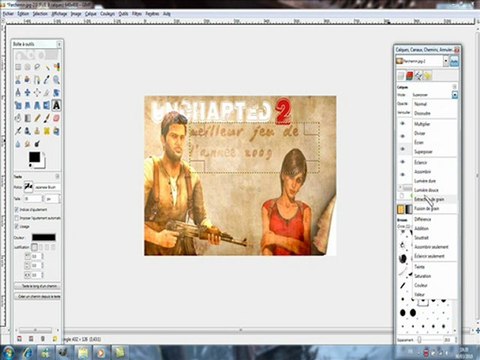Image resolution: width=480 pixels, height=360 pixels.
Task: Open the Texte tool options menu arrow
Action: point(57,176)
